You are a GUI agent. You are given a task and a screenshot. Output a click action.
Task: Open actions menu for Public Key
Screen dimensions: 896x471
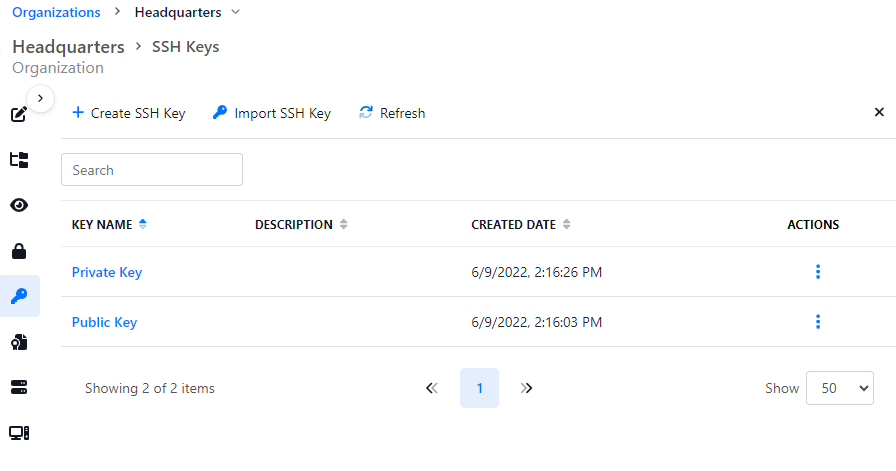[818, 322]
